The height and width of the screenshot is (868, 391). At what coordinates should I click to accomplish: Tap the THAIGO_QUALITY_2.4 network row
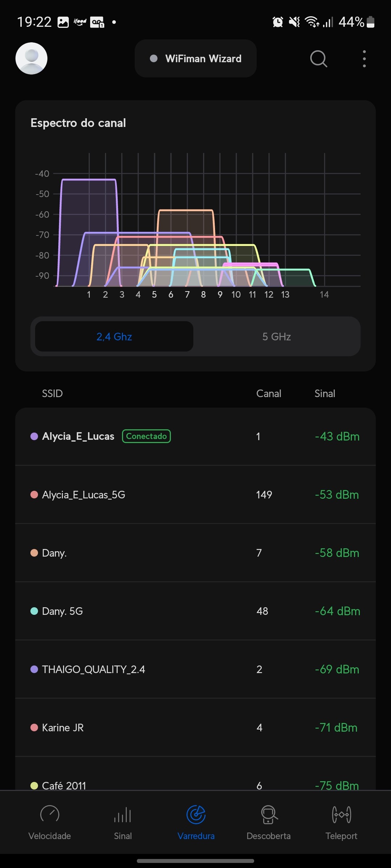click(x=195, y=669)
